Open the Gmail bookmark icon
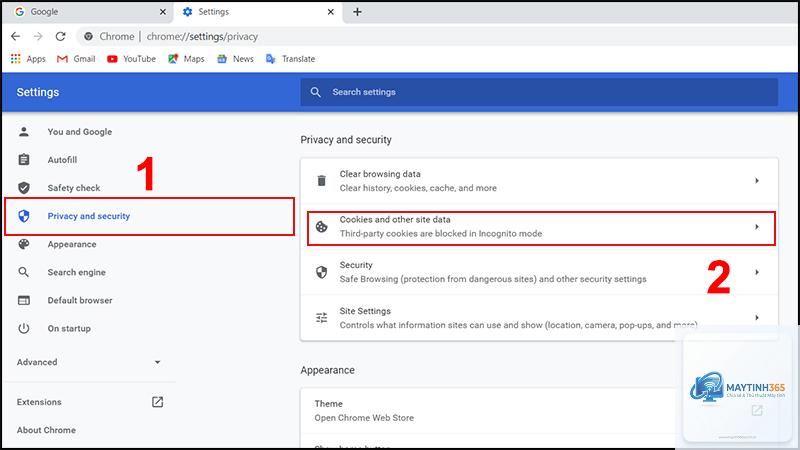 click(x=62, y=59)
